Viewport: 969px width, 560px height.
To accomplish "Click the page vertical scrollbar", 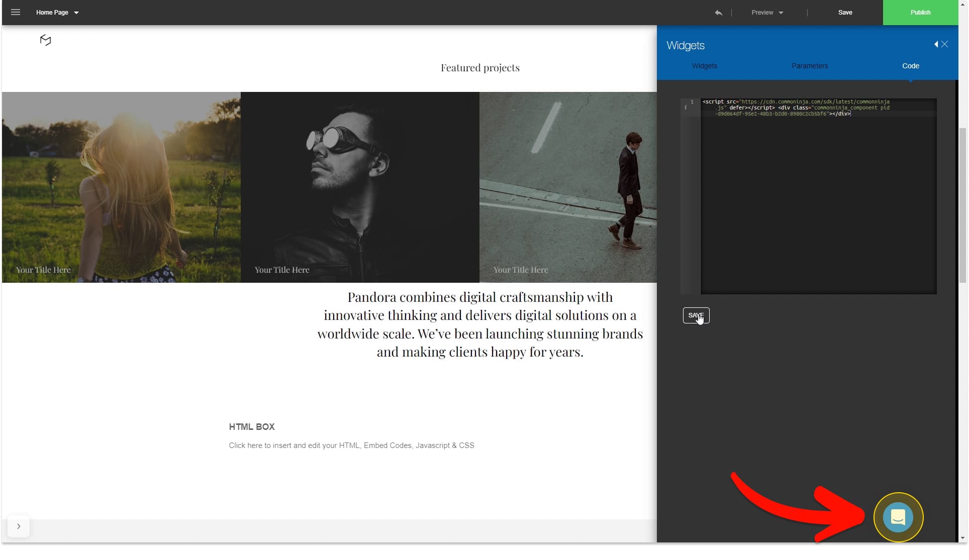I will coord(962,205).
